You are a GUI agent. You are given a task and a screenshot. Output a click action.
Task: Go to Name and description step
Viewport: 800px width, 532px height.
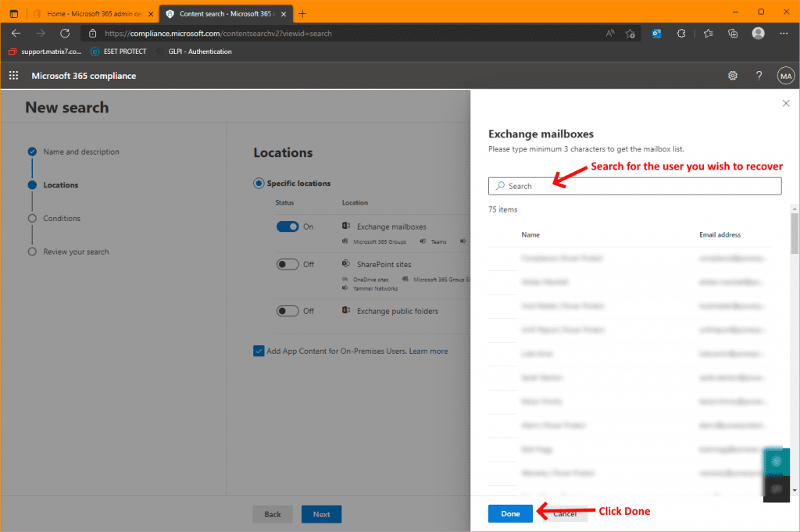80,152
